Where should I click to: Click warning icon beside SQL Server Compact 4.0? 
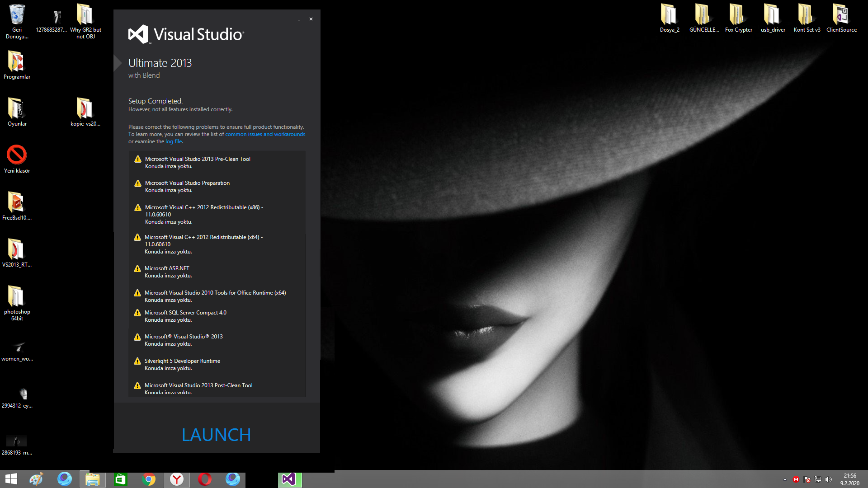coord(137,313)
